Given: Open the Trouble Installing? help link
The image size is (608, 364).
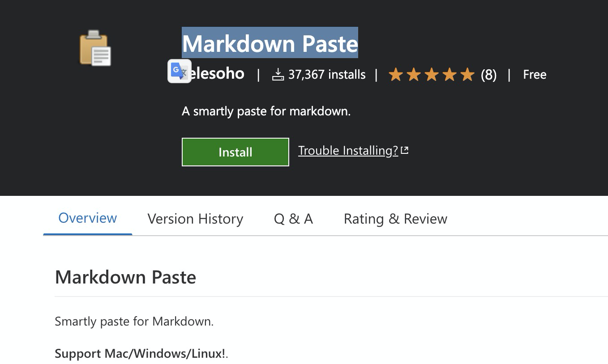Looking at the screenshot, I should [x=348, y=151].
